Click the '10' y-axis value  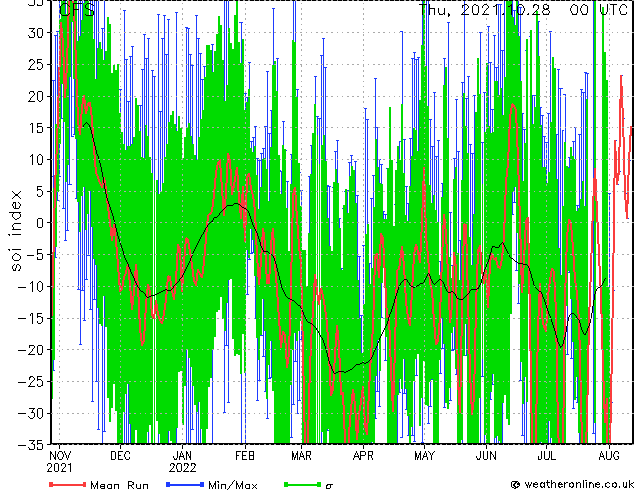36,160
